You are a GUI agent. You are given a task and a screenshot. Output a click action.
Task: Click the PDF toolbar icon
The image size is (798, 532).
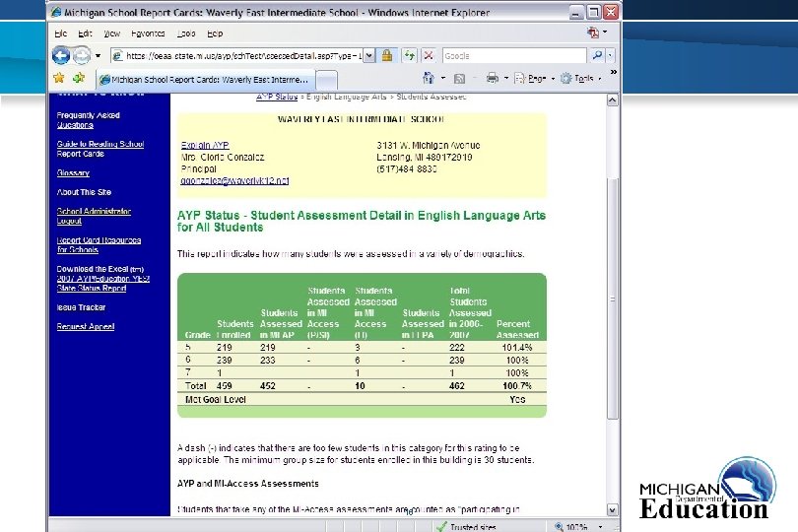pos(593,33)
